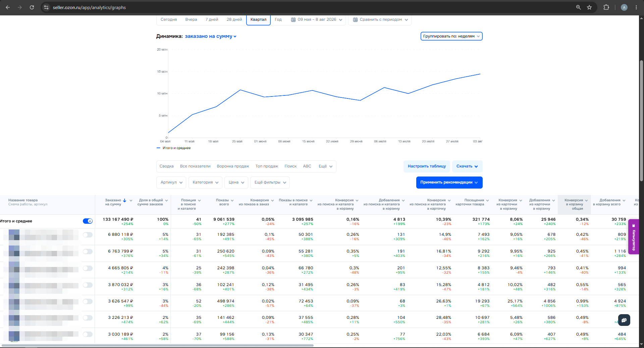
Task: Open the заказано на сумму metric dropdown
Action: coord(211,36)
